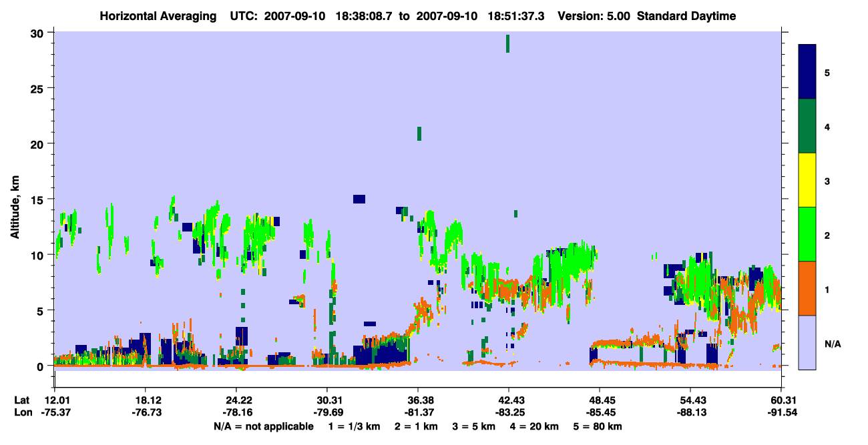
Task: Click the longitude value -88.13
Action: click(x=690, y=412)
